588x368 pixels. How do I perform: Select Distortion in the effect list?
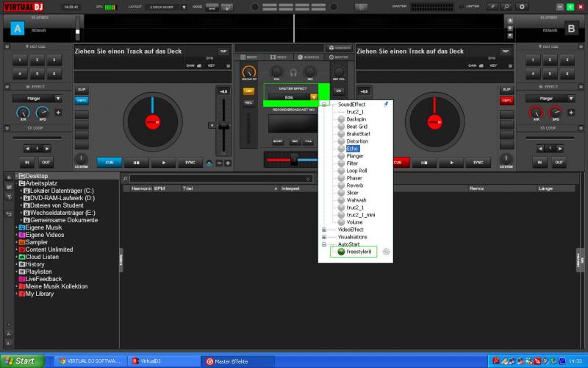click(357, 141)
